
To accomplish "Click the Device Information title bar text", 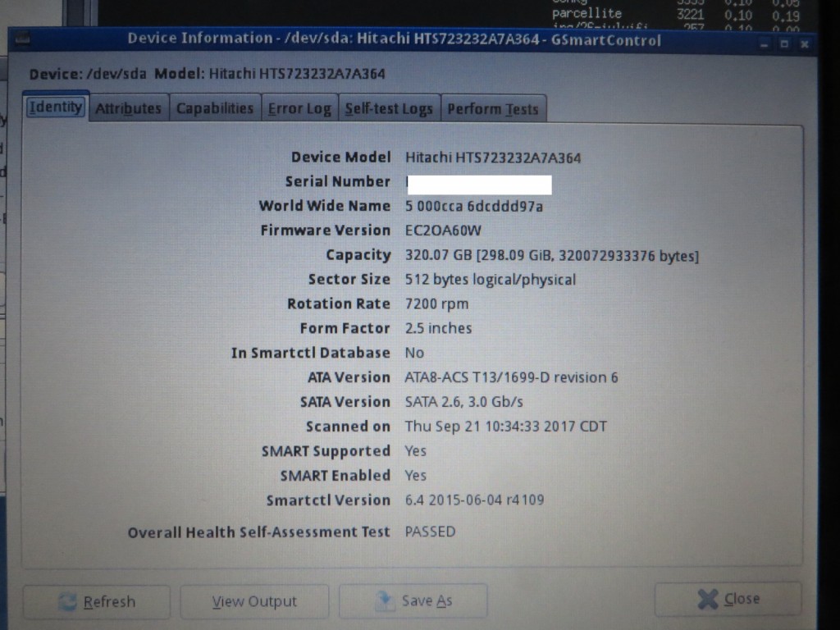I will point(395,39).
